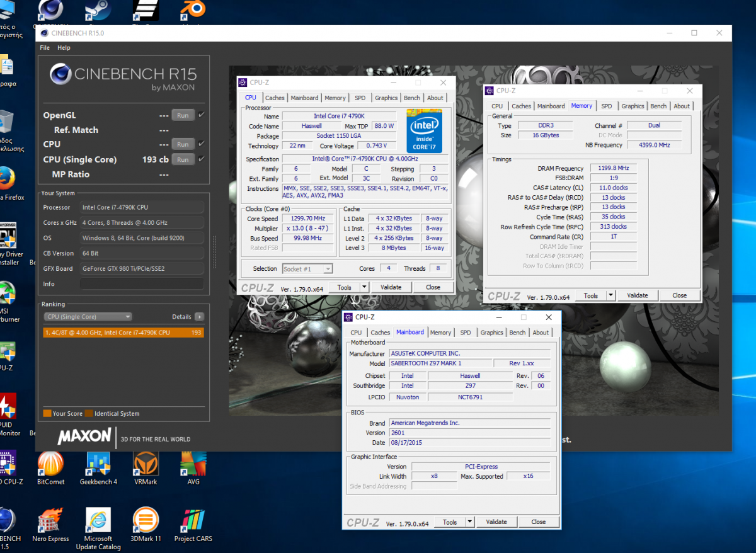756x553 pixels.
Task: Open Bench tab in CPU-Z Mainboard window
Action: point(518,333)
